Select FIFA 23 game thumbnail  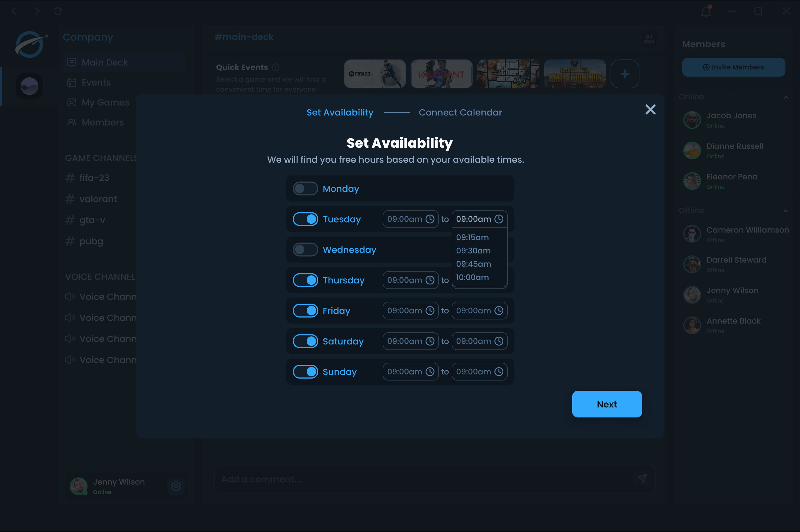(x=375, y=74)
